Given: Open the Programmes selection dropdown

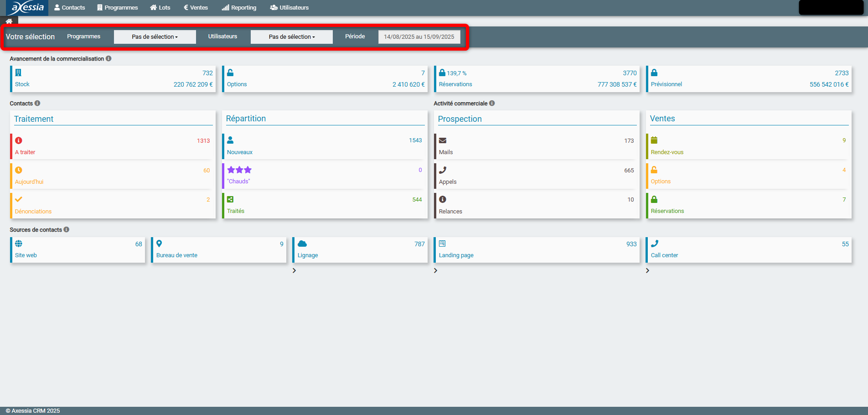Looking at the screenshot, I should pos(155,37).
